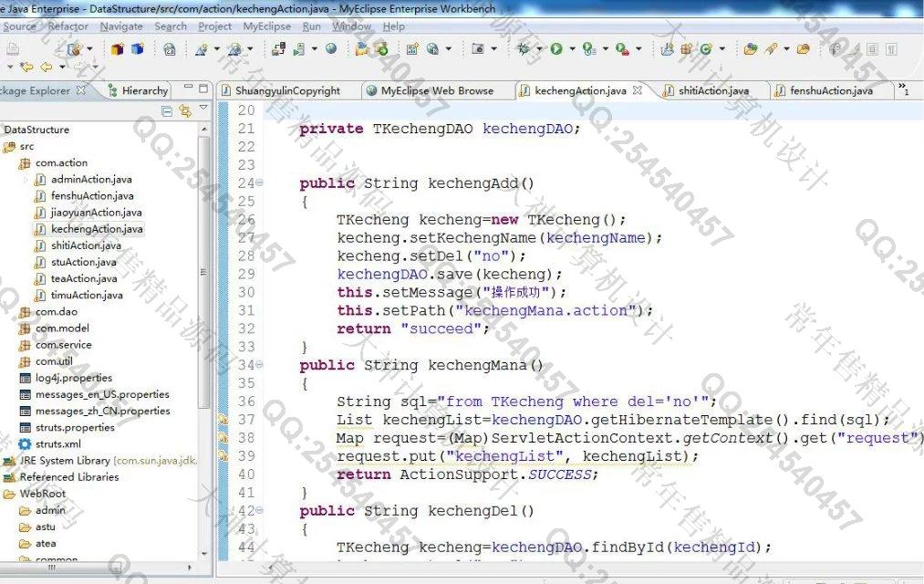
Task: Click Package Explorer scrollbar down arrow
Action: pos(204,553)
